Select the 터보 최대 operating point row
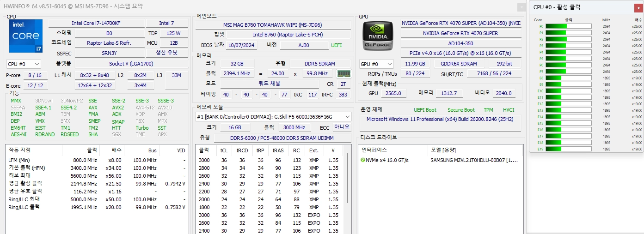 (x=97, y=176)
